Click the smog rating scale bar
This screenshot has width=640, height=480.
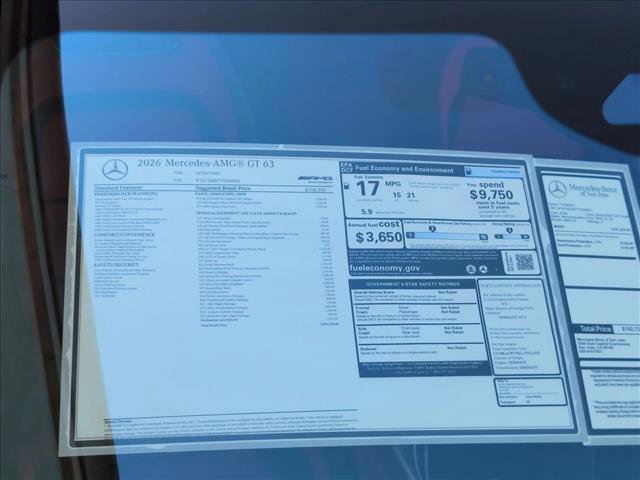pos(512,236)
